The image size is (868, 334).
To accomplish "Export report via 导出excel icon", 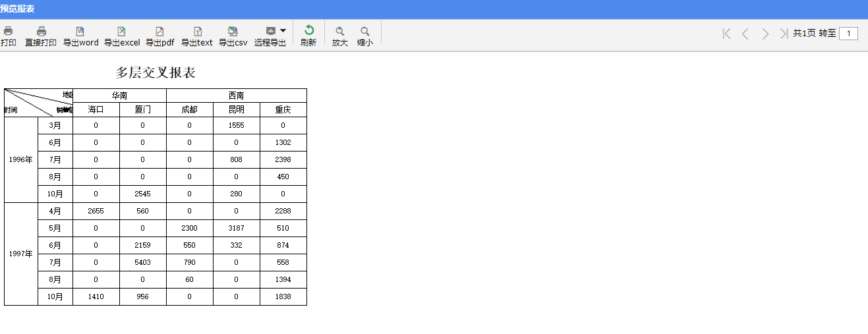I will click(x=121, y=31).
